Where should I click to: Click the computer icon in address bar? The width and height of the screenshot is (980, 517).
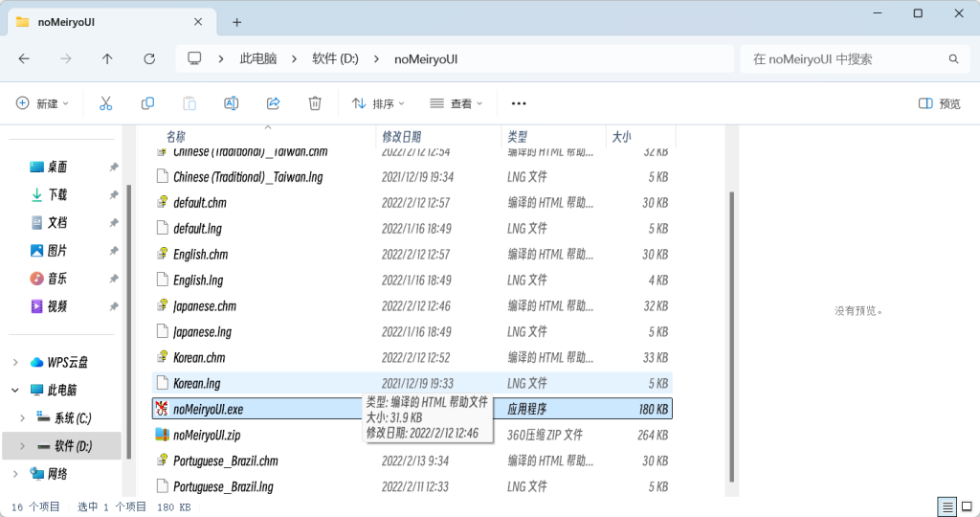[194, 58]
